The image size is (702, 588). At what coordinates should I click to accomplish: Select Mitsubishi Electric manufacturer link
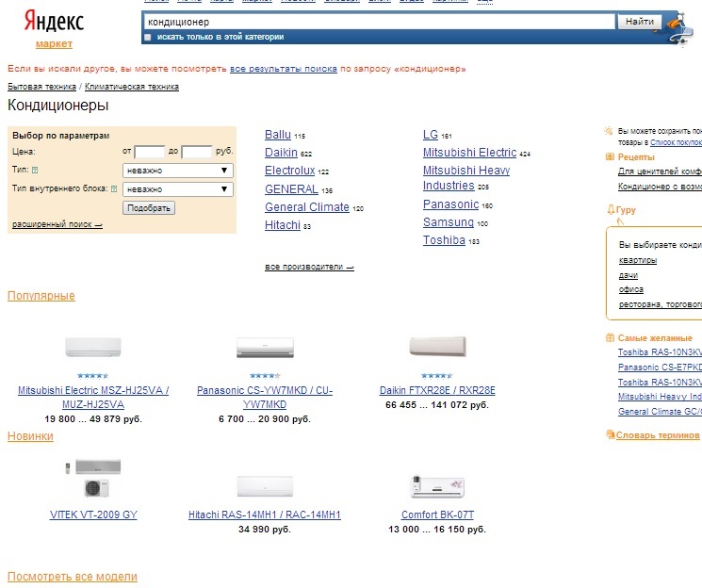pos(469,153)
